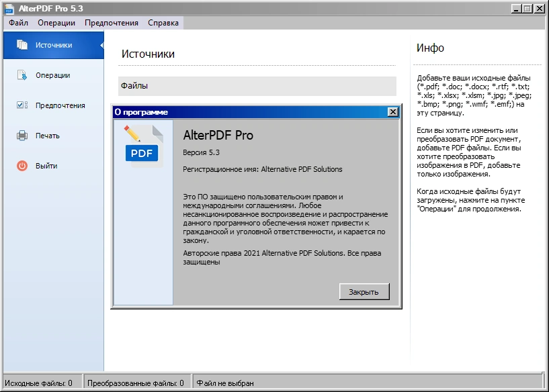549x392 pixels.
Task: Open the Операции menu in menu bar
Action: 56,23
